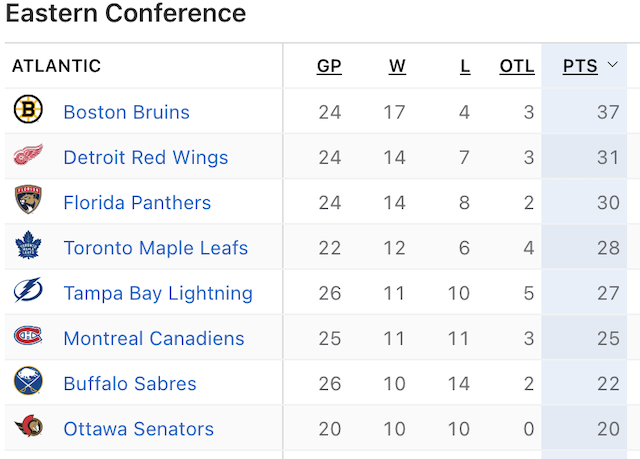
Task: Sort standings by GP column
Action: [x=329, y=66]
